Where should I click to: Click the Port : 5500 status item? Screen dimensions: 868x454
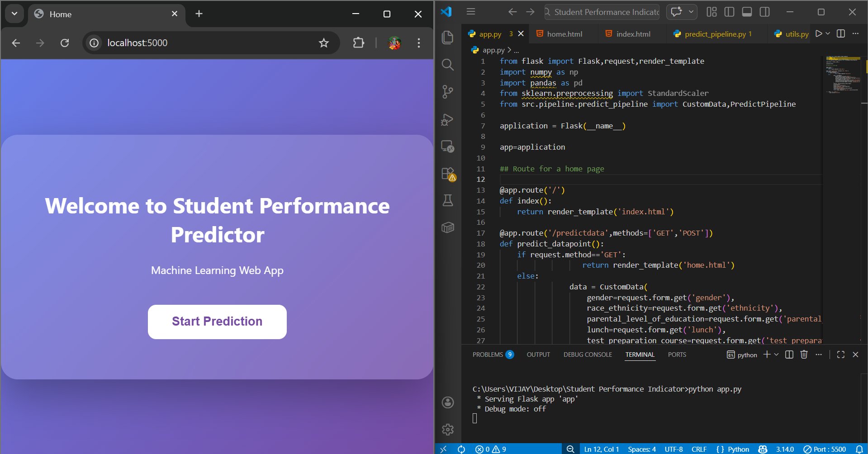click(x=825, y=449)
